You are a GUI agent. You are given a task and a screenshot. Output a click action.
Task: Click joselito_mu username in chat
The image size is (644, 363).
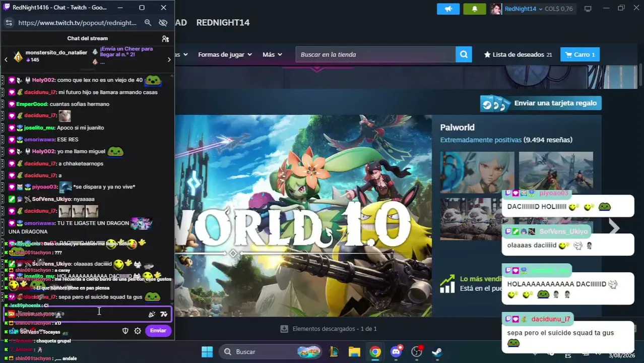[39, 128]
